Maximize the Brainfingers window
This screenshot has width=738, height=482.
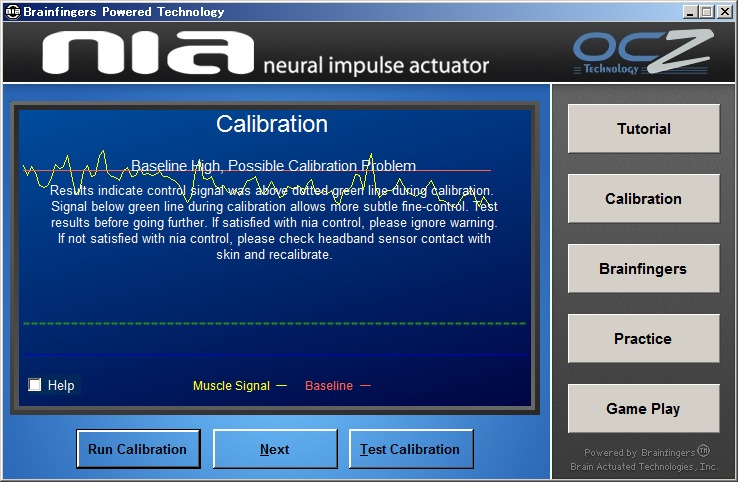pyautogui.click(x=707, y=12)
